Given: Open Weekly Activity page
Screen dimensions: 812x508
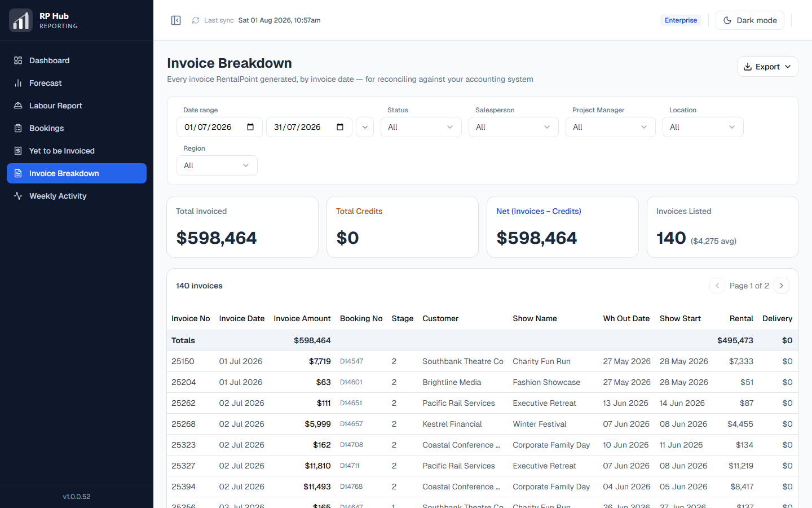Looking at the screenshot, I should point(77,196).
